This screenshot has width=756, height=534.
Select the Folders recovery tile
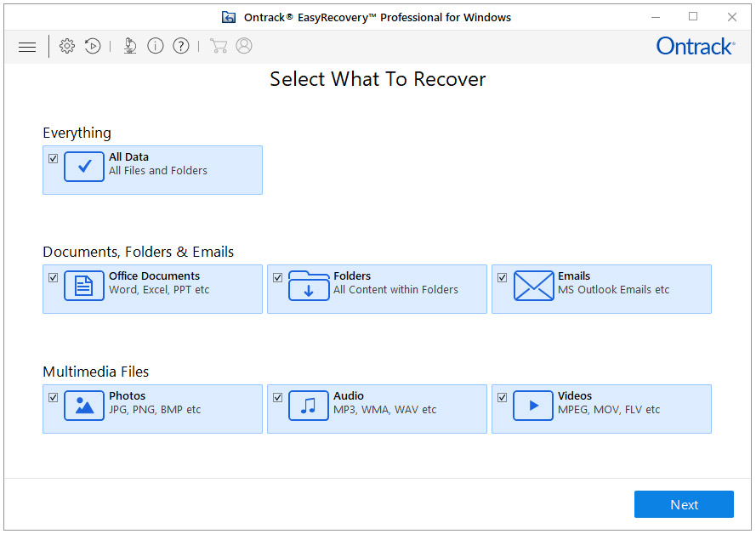point(377,289)
